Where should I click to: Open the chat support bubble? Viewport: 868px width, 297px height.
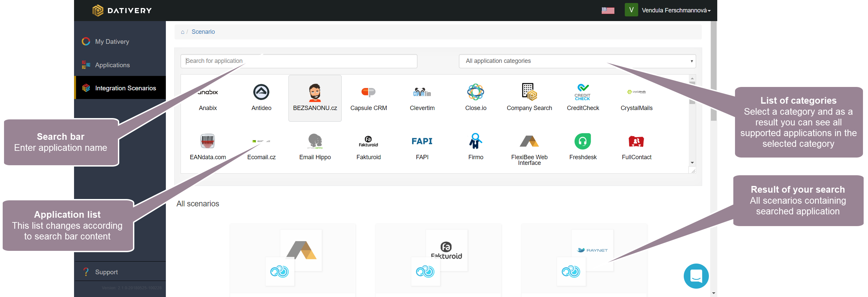(696, 276)
